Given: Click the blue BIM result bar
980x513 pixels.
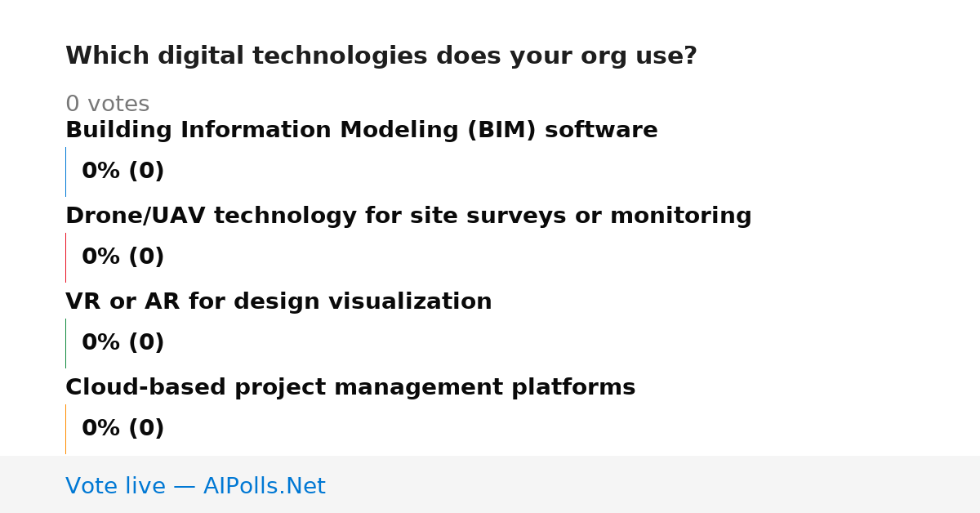Looking at the screenshot, I should pyautogui.click(x=65, y=172).
